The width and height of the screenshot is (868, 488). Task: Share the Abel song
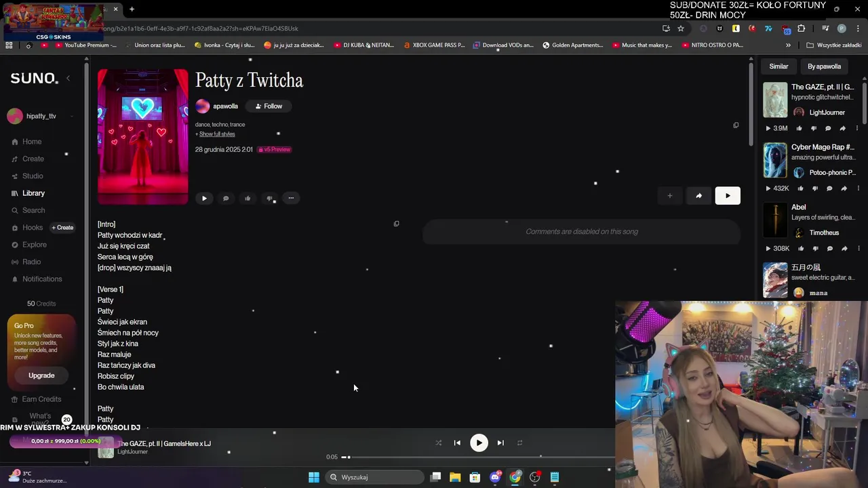[x=844, y=249]
